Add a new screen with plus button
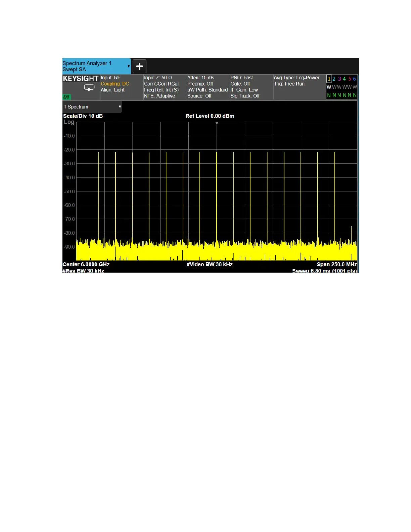The image size is (411, 532). (139, 66)
